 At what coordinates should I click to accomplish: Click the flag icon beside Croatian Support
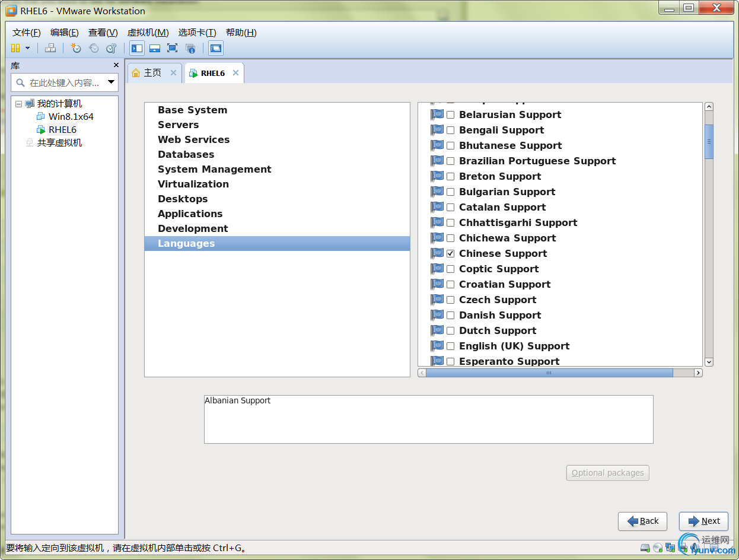click(437, 284)
